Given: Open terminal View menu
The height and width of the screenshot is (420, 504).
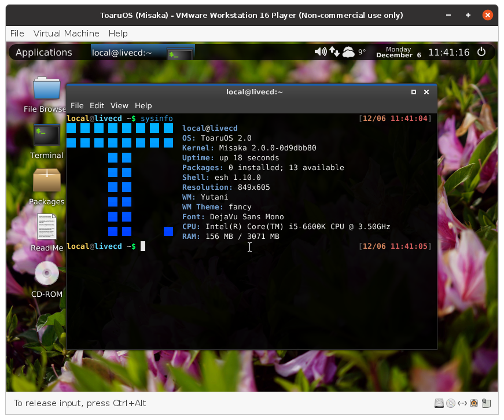Looking at the screenshot, I should point(119,105).
